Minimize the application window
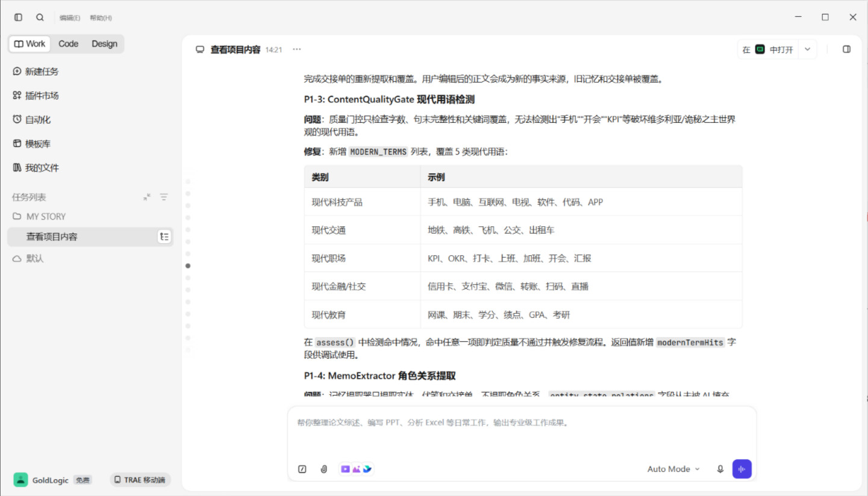The image size is (868, 496). pyautogui.click(x=798, y=17)
